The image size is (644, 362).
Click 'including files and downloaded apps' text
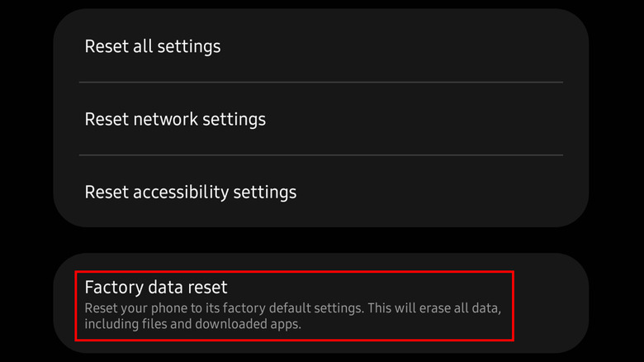coord(193,325)
